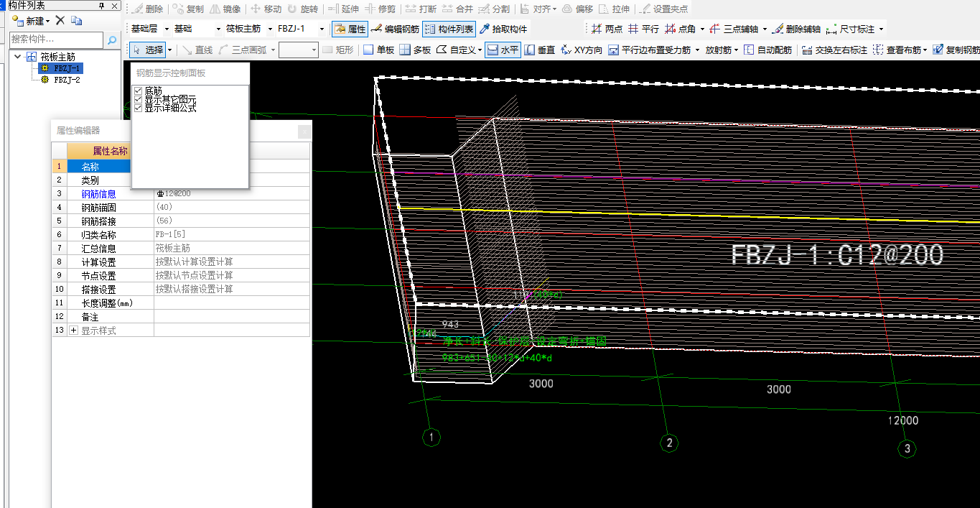This screenshot has height=508, width=980.
Task: Click the 备注 value cell
Action: [233, 317]
